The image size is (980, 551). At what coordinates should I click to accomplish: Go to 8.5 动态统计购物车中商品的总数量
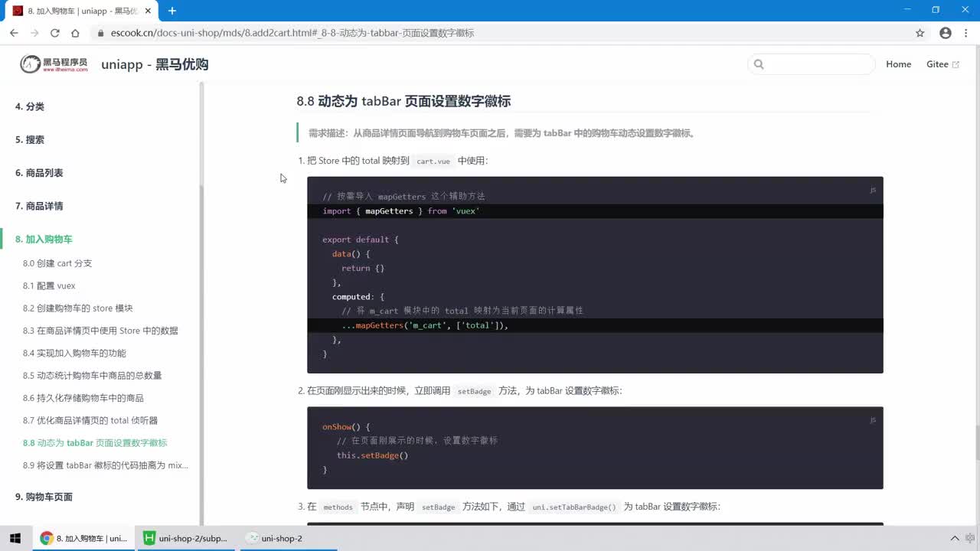pyautogui.click(x=93, y=375)
